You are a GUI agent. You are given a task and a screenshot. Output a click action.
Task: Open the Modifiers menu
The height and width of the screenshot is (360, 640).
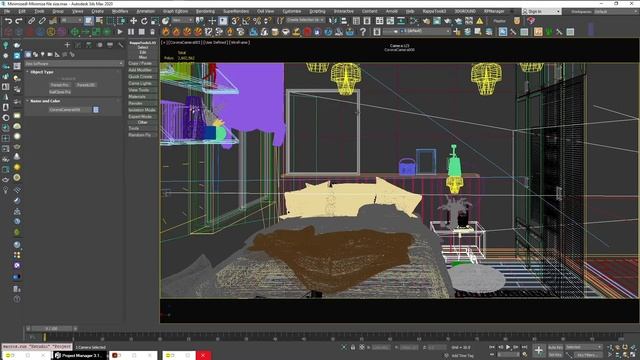tap(120, 11)
